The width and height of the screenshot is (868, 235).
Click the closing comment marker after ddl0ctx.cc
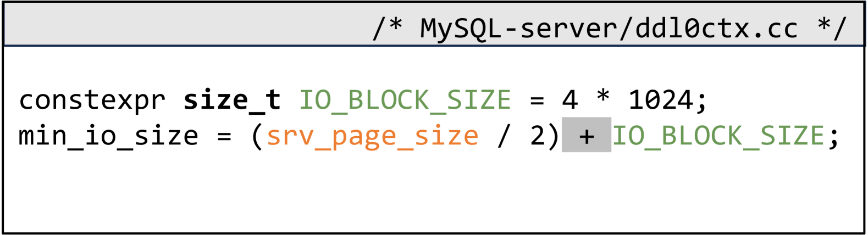pos(831,28)
